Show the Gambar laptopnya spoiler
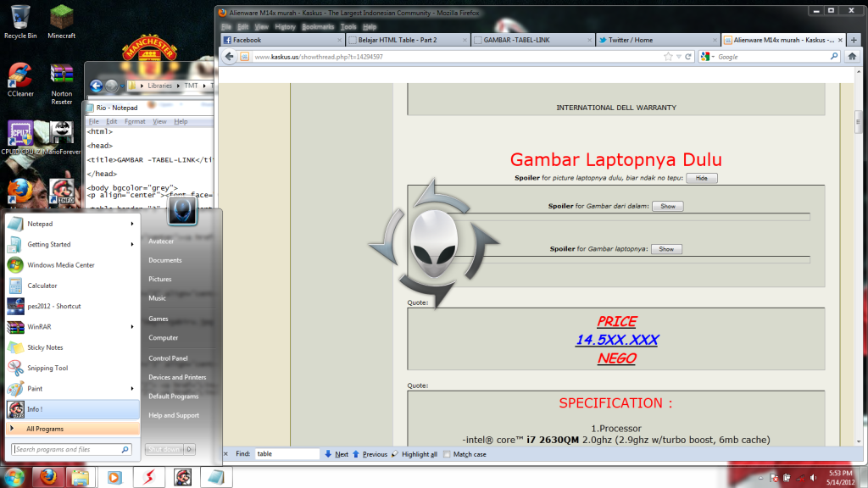This screenshot has width=868, height=488. tap(666, 249)
